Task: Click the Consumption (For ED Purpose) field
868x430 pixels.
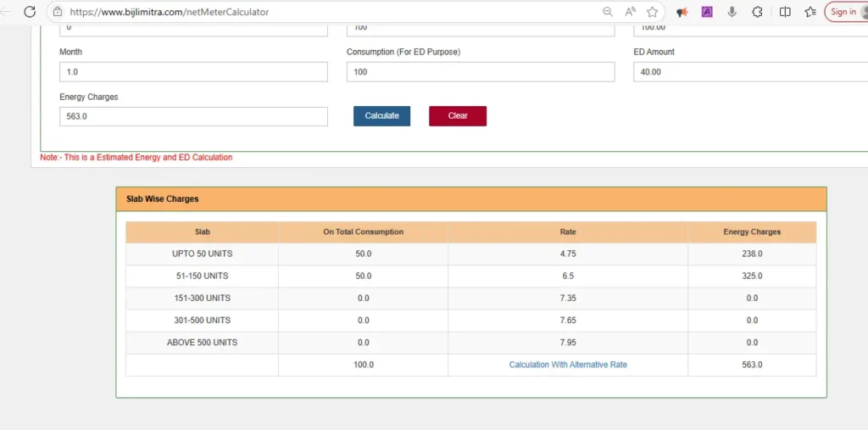Action: point(480,72)
